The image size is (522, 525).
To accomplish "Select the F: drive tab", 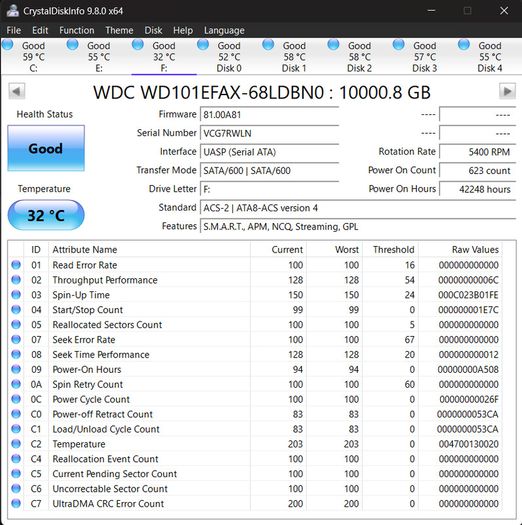I will 164,57.
